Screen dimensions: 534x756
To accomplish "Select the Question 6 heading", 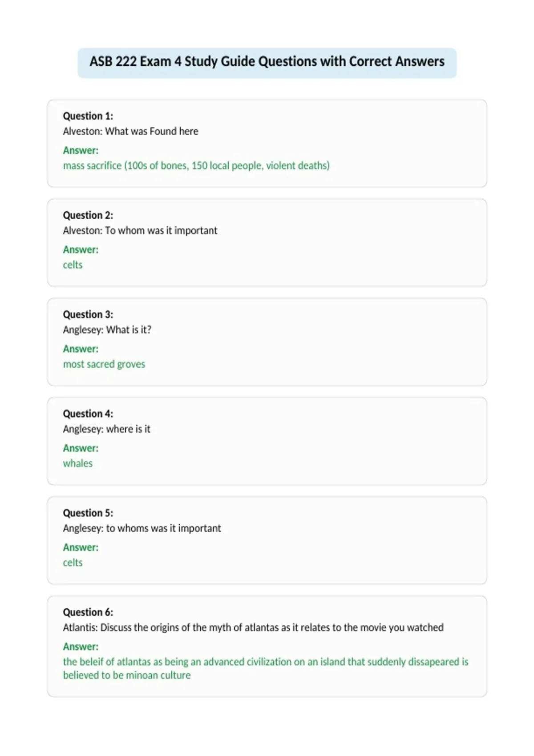I will tap(88, 612).
